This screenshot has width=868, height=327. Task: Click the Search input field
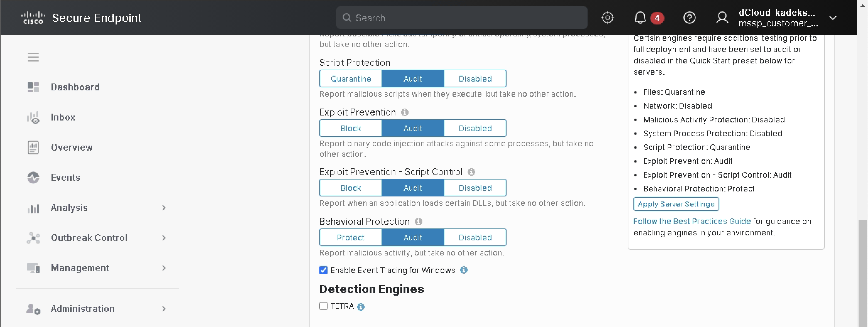point(462,18)
